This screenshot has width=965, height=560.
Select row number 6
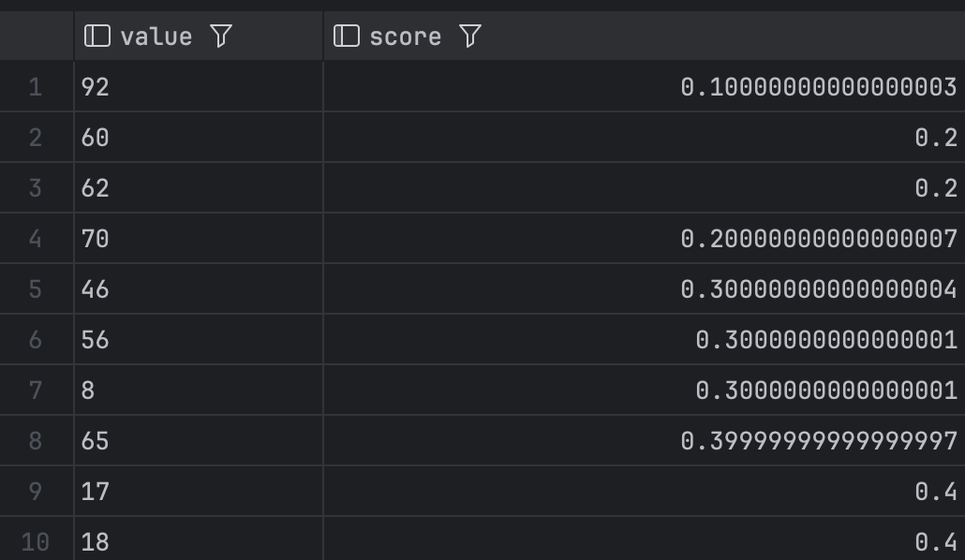[x=36, y=340]
